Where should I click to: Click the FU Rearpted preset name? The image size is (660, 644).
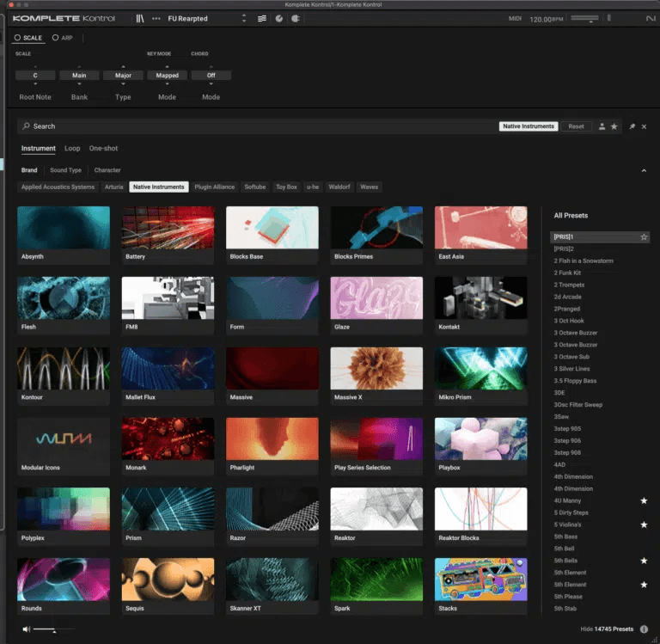coord(187,19)
